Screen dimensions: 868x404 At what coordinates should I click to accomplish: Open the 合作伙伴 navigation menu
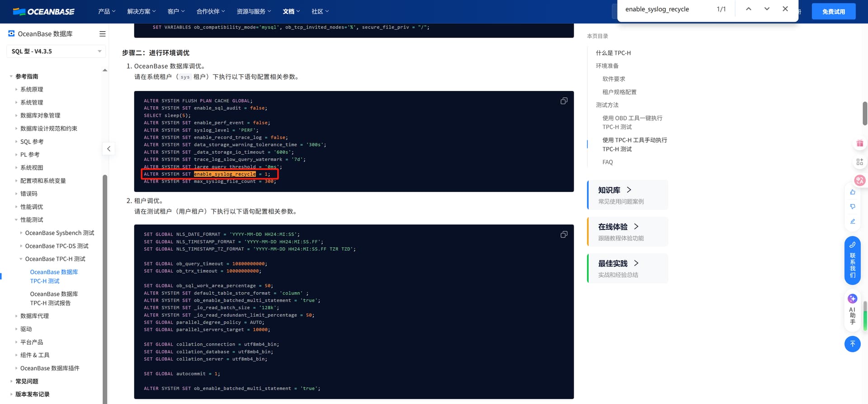(x=211, y=11)
